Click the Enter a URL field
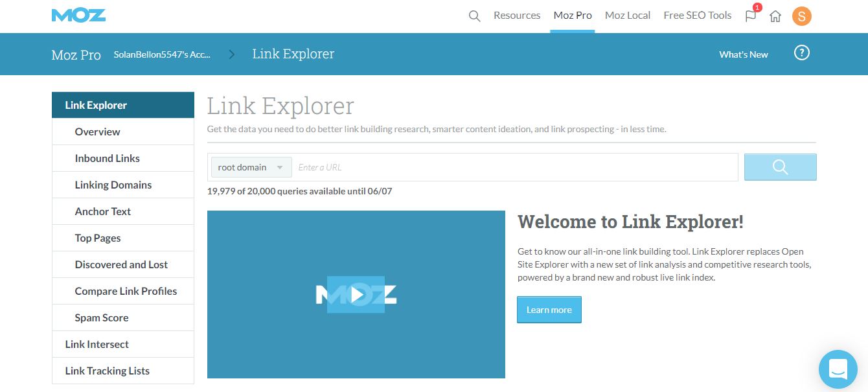Image resolution: width=868 pixels, height=392 pixels. (x=516, y=167)
